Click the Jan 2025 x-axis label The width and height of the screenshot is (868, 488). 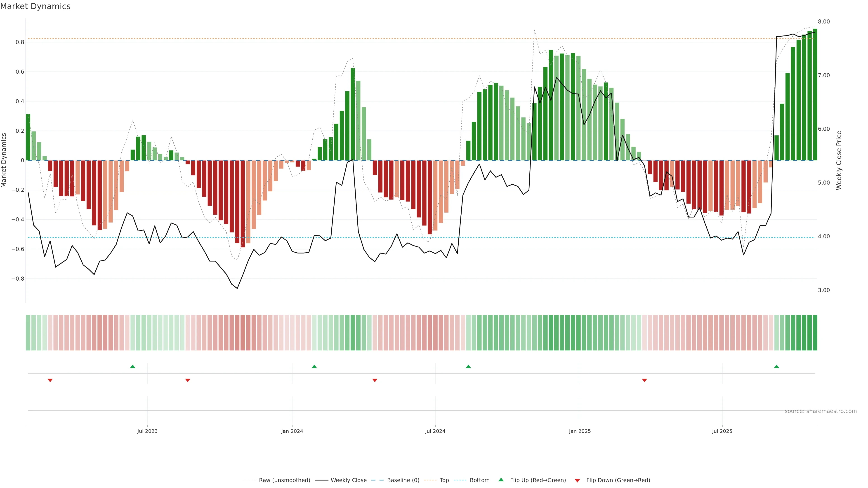pos(580,432)
